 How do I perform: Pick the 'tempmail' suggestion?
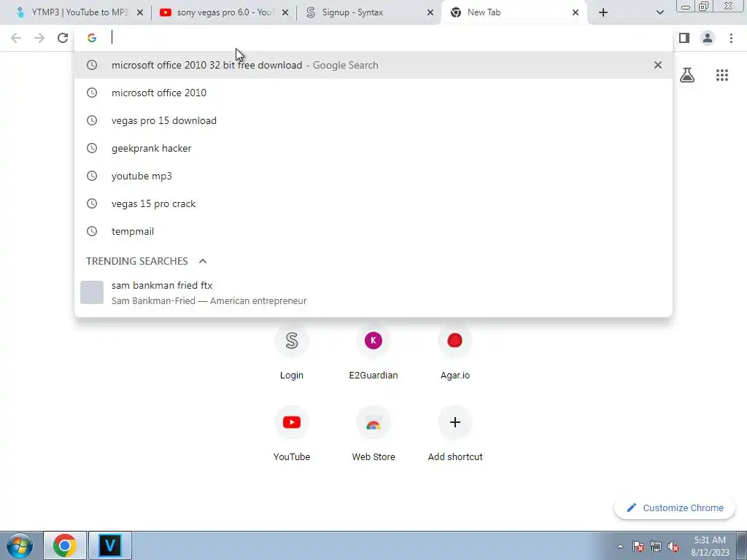click(373, 231)
